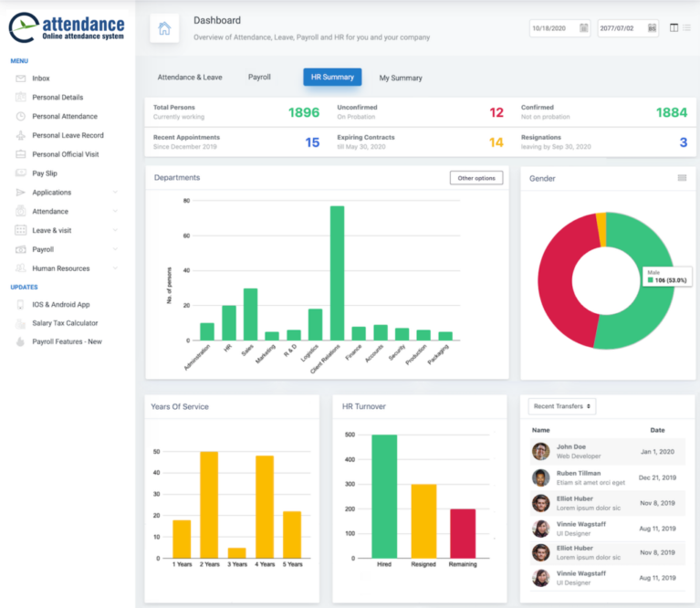
Task: Click Resignations value 3
Action: [684, 142]
